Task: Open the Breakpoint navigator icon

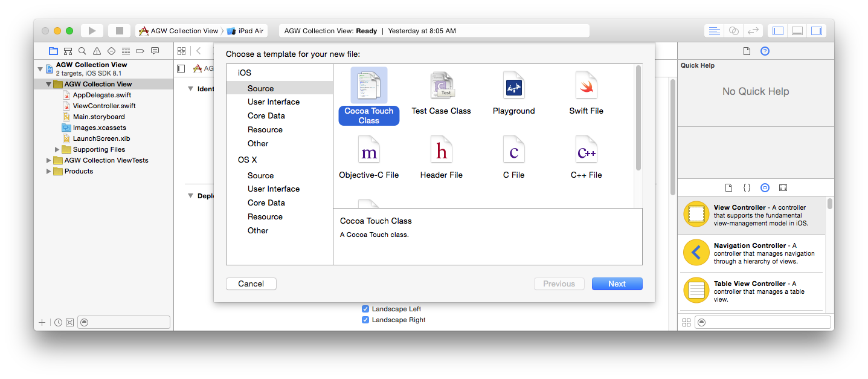Action: [x=140, y=51]
